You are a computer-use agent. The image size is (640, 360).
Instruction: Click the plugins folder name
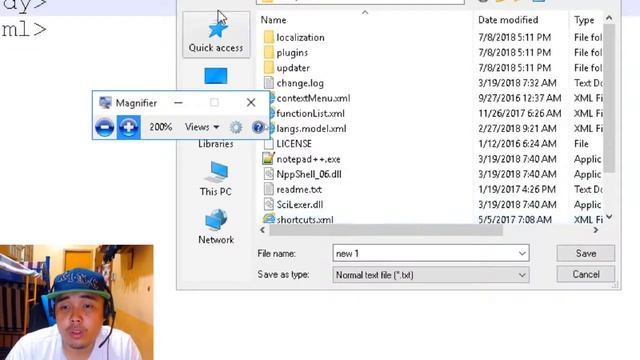point(292,53)
